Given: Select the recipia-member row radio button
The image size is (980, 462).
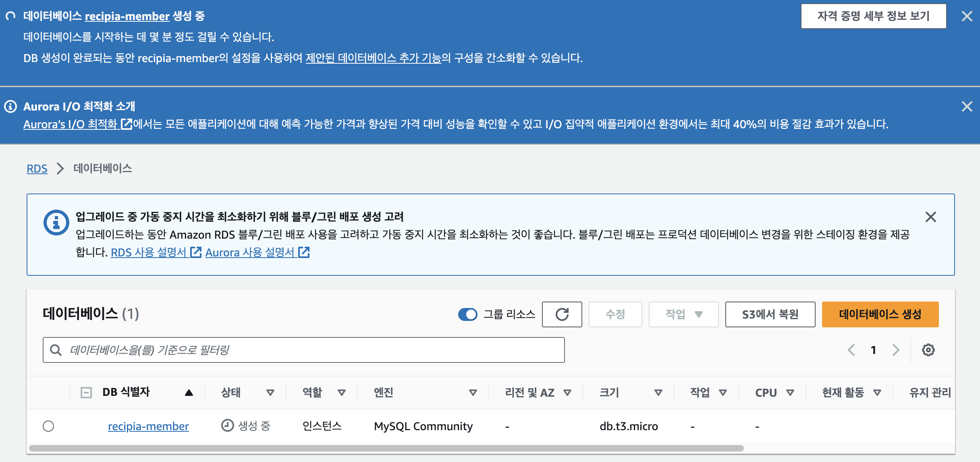Looking at the screenshot, I should click(x=49, y=426).
